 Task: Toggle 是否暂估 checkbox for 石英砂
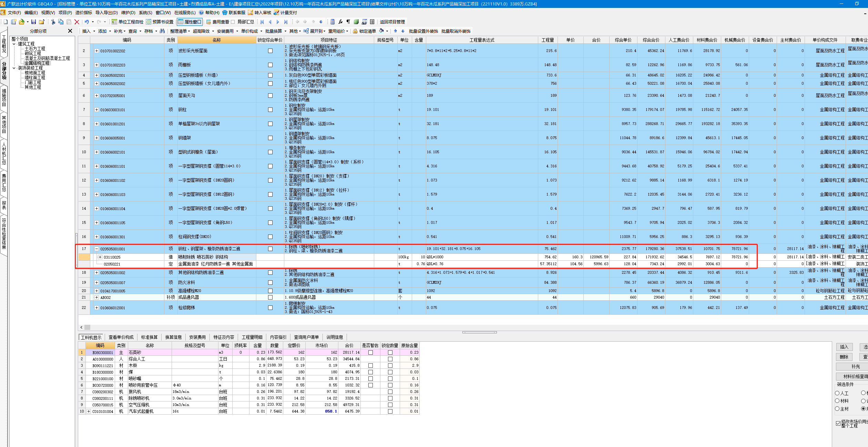click(370, 352)
